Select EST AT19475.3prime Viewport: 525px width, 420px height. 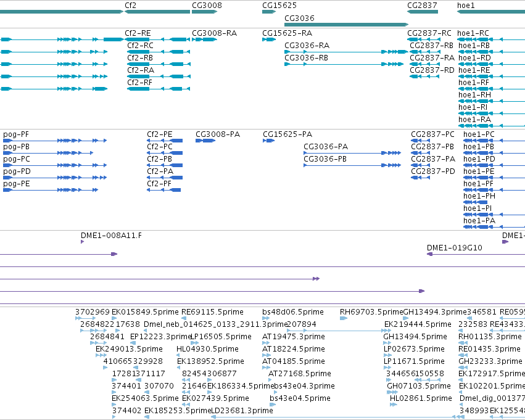[266, 343]
